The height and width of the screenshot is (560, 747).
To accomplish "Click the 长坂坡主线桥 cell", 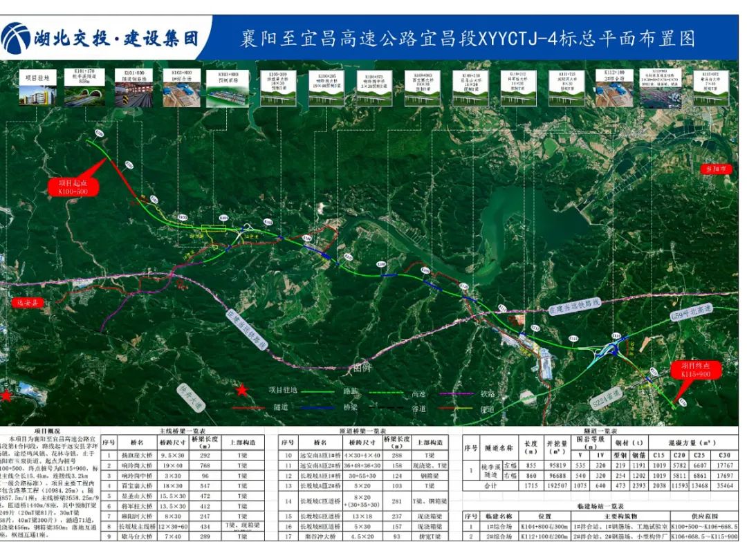I will [137, 526].
